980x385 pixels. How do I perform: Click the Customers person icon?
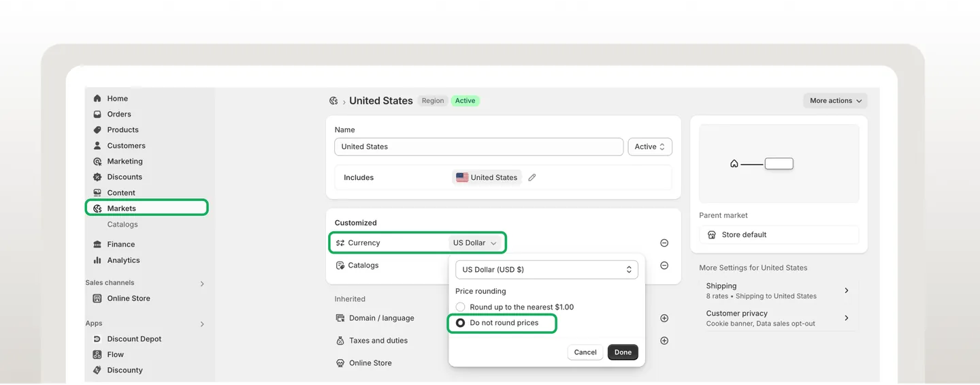[97, 146]
